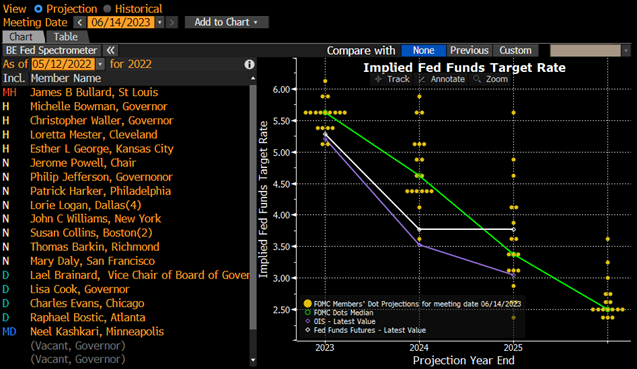
Task: Collapse panel with double-chevron icon
Action: coord(110,50)
